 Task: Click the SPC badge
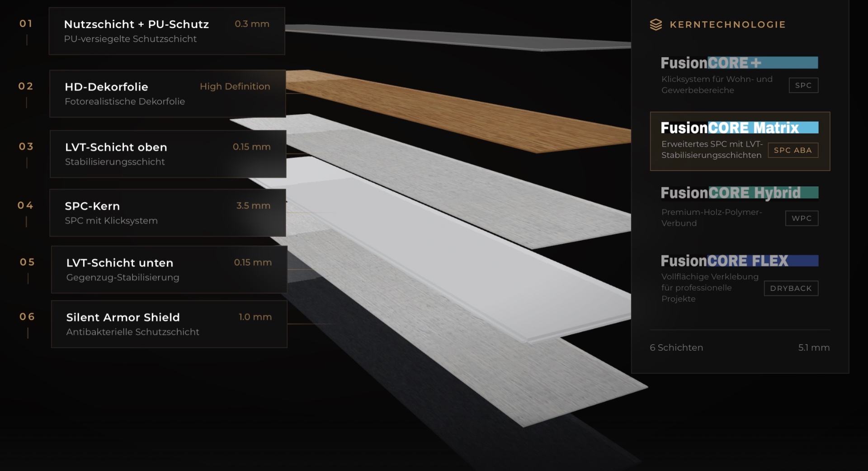coord(803,85)
